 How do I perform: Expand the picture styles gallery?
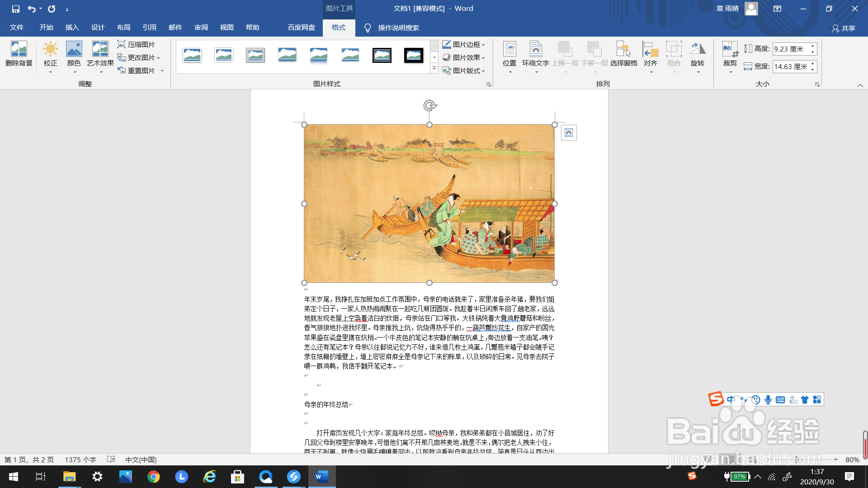[434, 69]
